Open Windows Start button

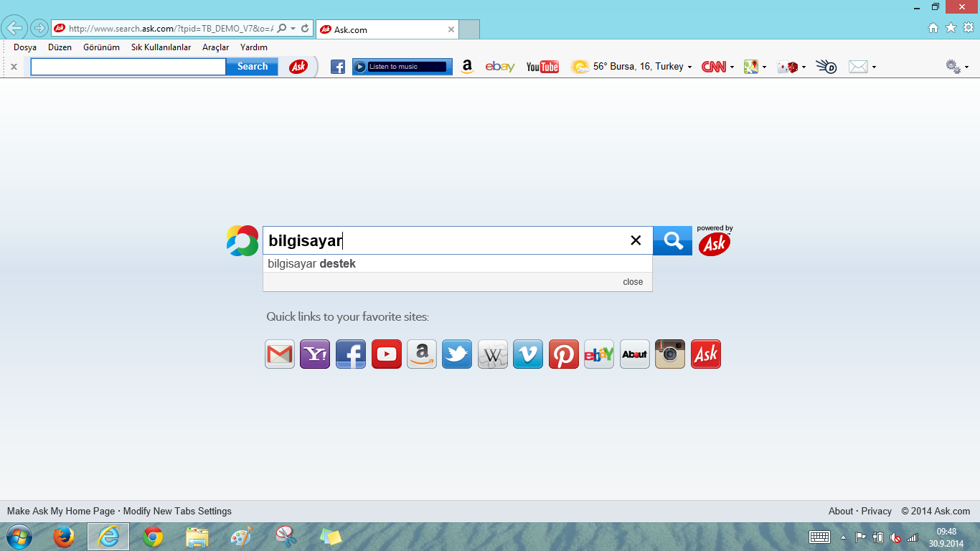[x=19, y=537]
